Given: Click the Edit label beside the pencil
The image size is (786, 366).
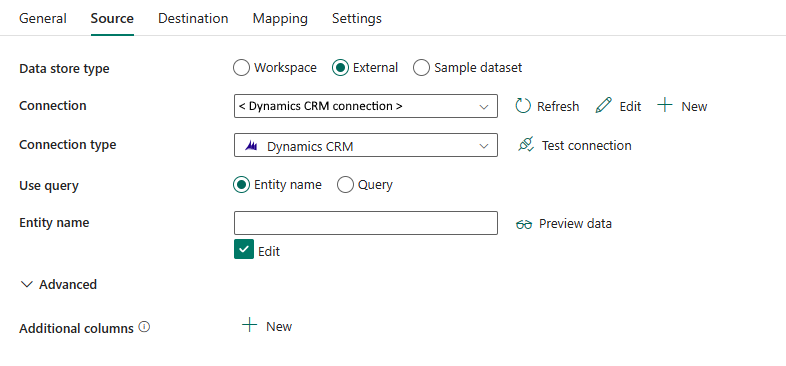Looking at the screenshot, I should click(x=630, y=107).
